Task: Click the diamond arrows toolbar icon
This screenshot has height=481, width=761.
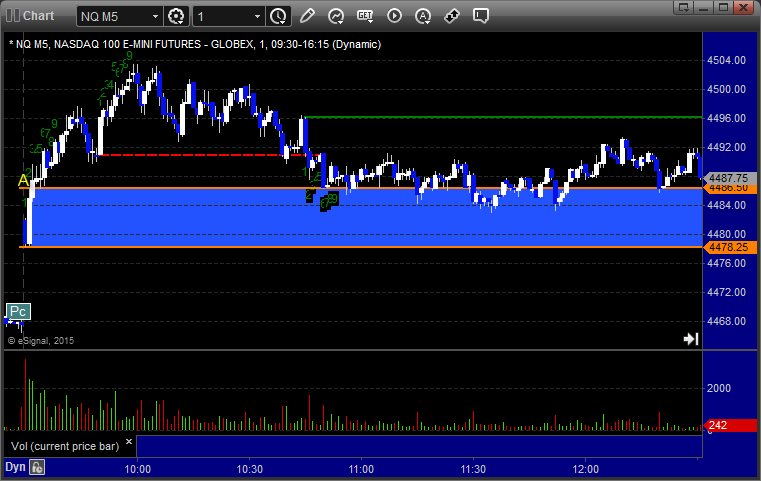Action: [452, 16]
